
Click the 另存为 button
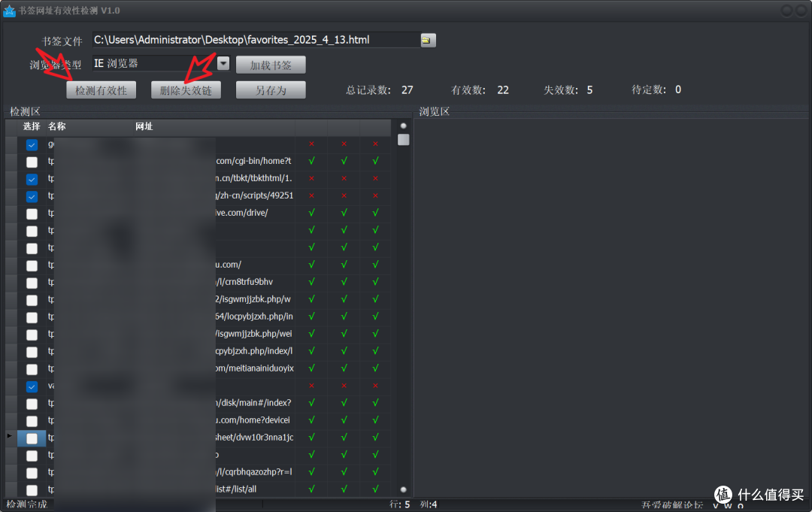271,90
